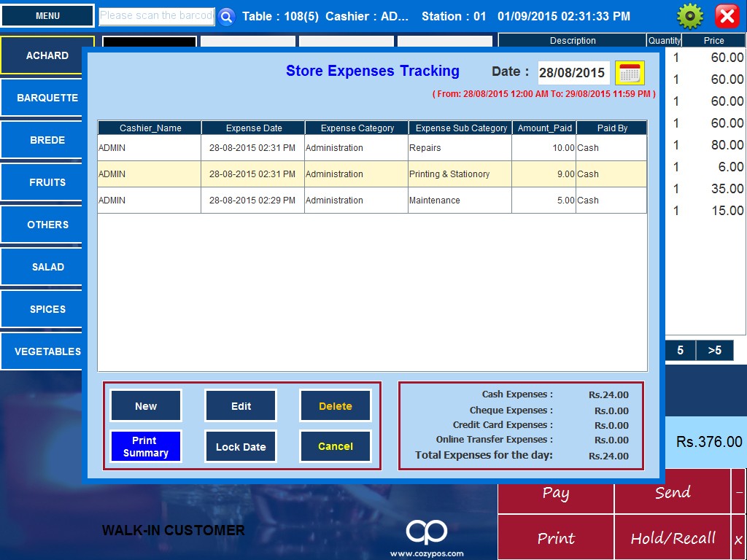Delete the selected expense
Screen dimensions: 747x560
pyautogui.click(x=336, y=406)
